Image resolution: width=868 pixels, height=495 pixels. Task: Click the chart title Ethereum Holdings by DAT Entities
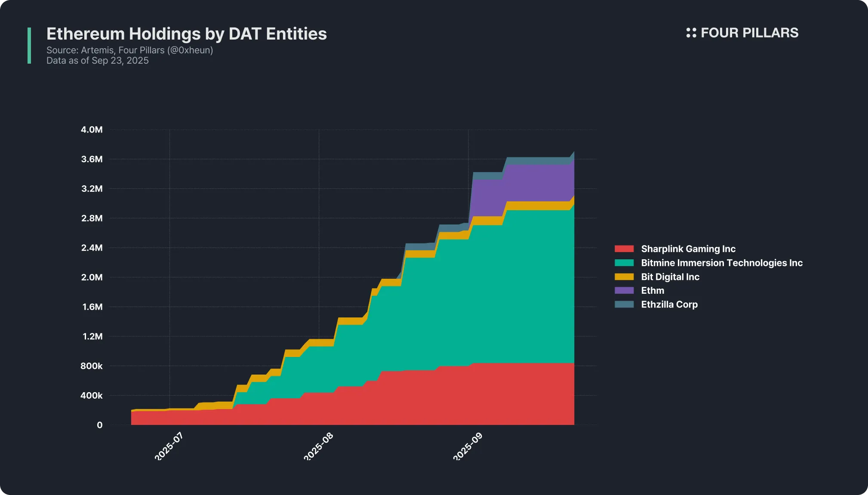click(186, 34)
